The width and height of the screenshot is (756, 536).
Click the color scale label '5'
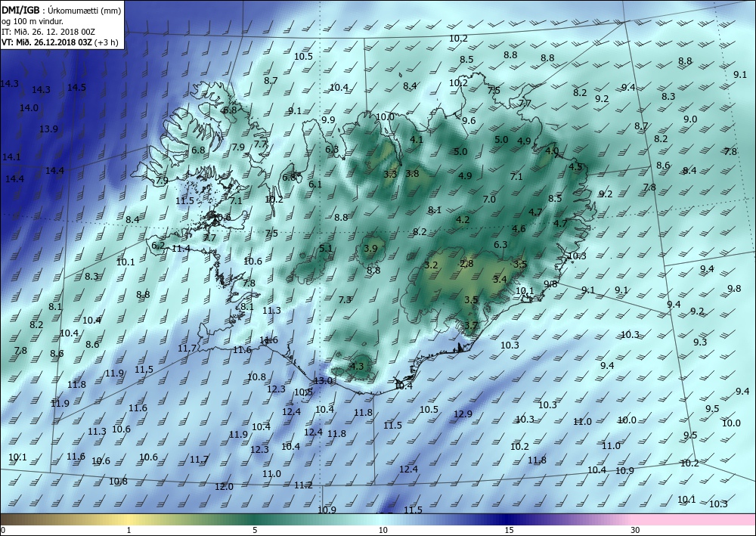(x=255, y=530)
